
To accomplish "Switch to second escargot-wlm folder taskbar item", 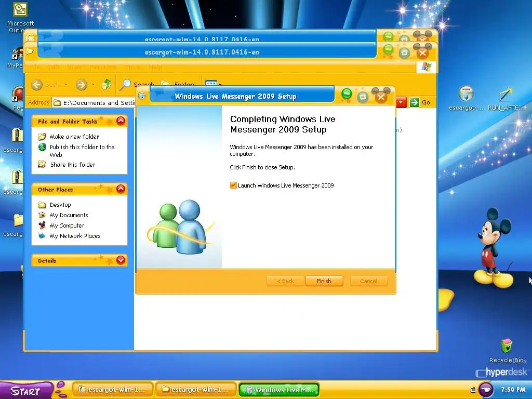I will [196, 390].
